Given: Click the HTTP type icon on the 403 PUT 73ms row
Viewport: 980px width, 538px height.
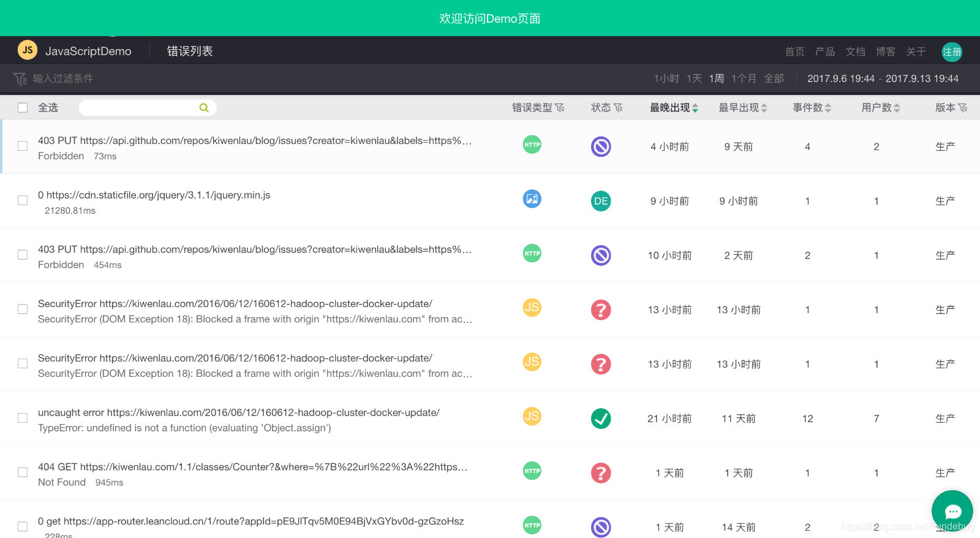Looking at the screenshot, I should (532, 145).
